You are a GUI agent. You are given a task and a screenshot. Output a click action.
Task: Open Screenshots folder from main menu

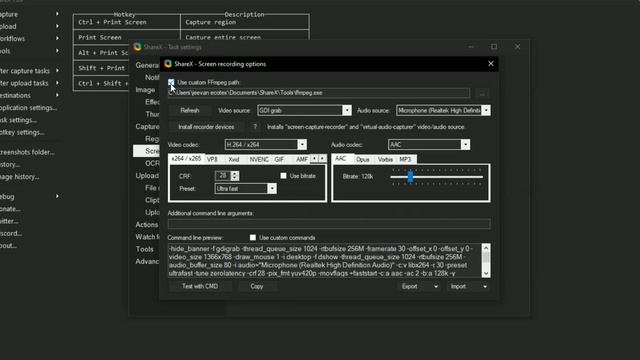[27, 152]
